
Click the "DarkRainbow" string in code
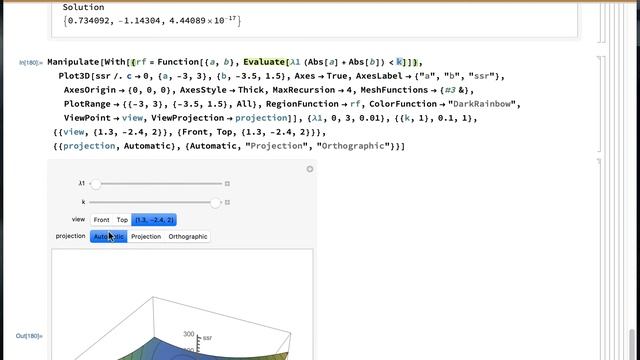482,104
